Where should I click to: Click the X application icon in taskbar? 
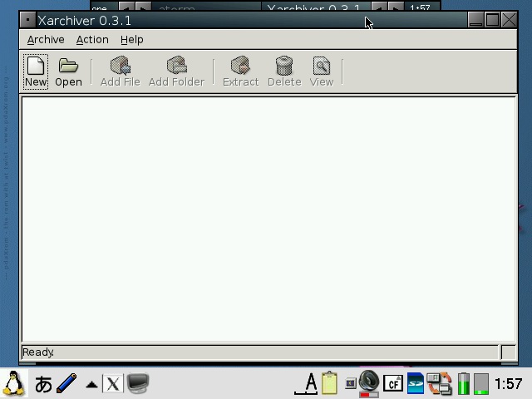coord(112,384)
